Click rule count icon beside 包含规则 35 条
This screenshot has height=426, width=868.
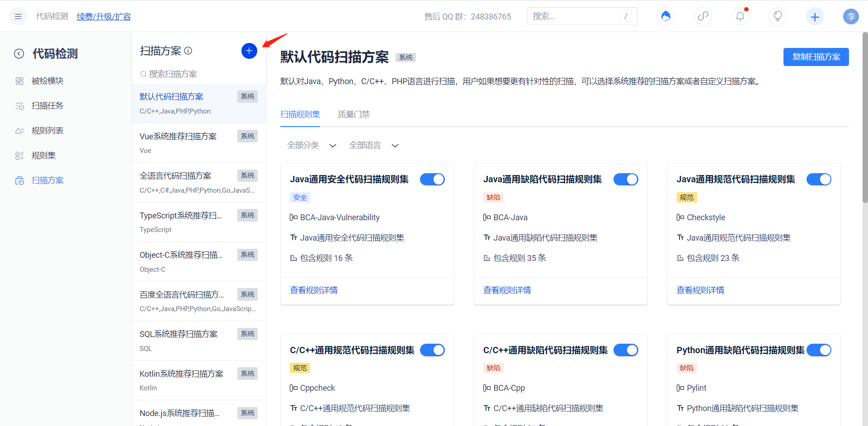487,258
